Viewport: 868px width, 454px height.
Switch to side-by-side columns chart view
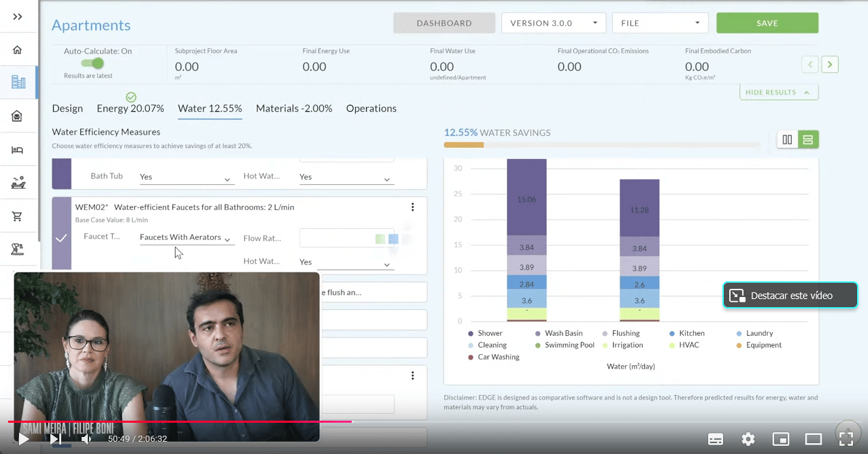pos(787,140)
